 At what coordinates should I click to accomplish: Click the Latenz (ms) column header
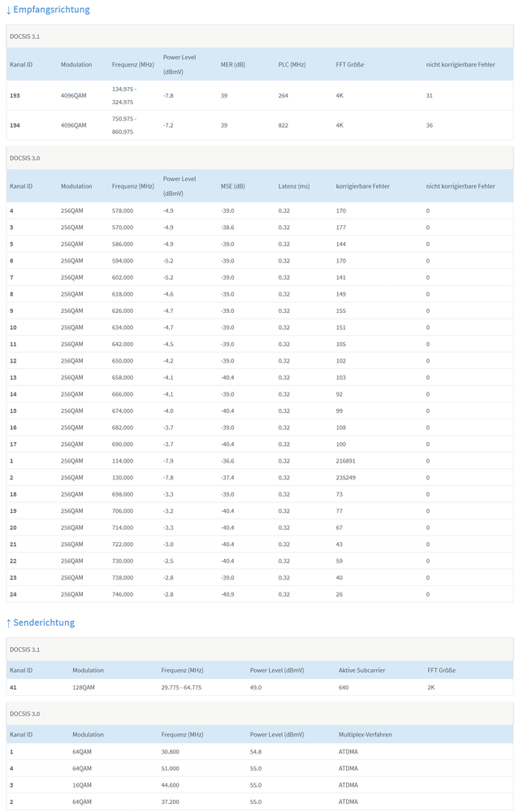point(294,186)
